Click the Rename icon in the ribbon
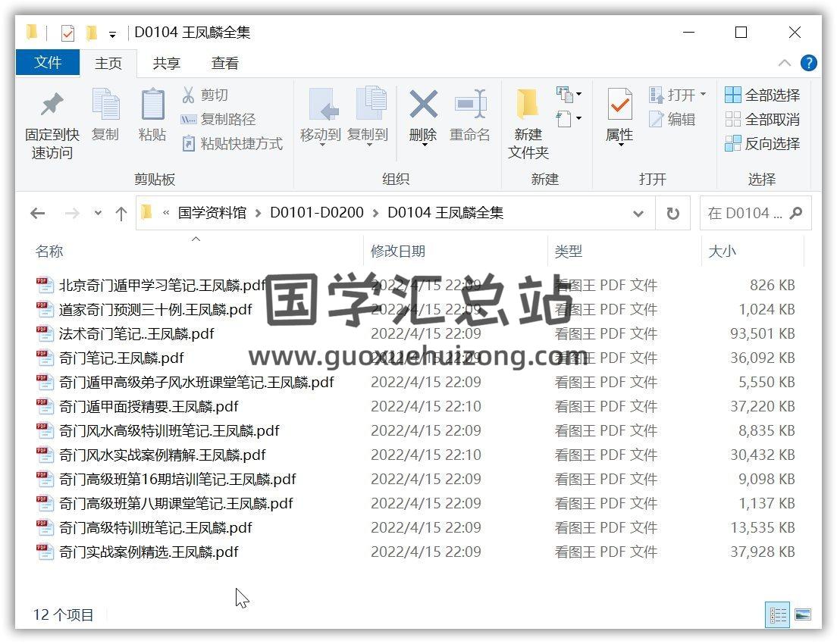This screenshot has height=644, width=837. point(470,105)
